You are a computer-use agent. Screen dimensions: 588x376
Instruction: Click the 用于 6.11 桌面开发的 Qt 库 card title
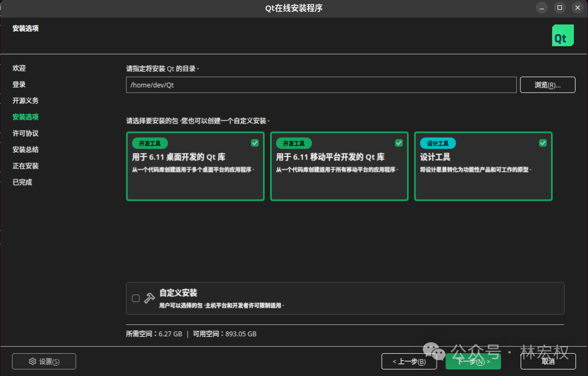coord(179,157)
